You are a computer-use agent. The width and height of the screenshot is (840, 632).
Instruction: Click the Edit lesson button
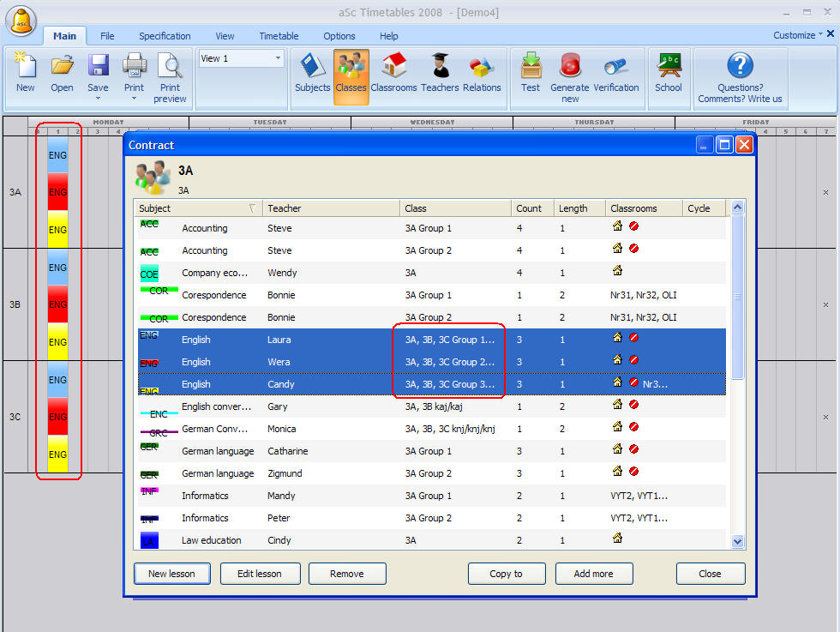coord(261,574)
